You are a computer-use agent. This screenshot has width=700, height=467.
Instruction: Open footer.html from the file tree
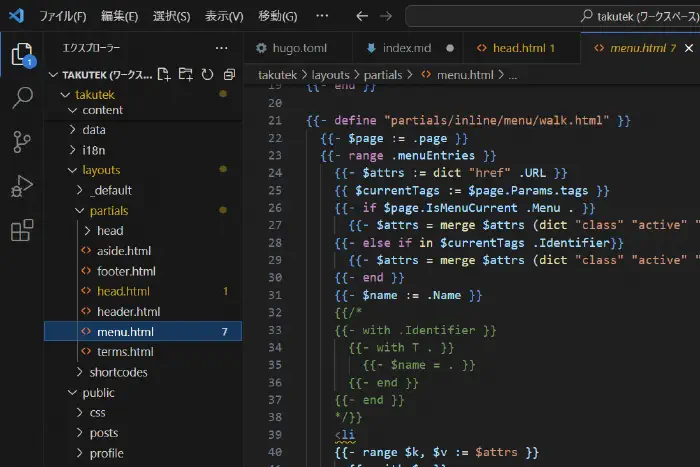click(x=126, y=271)
